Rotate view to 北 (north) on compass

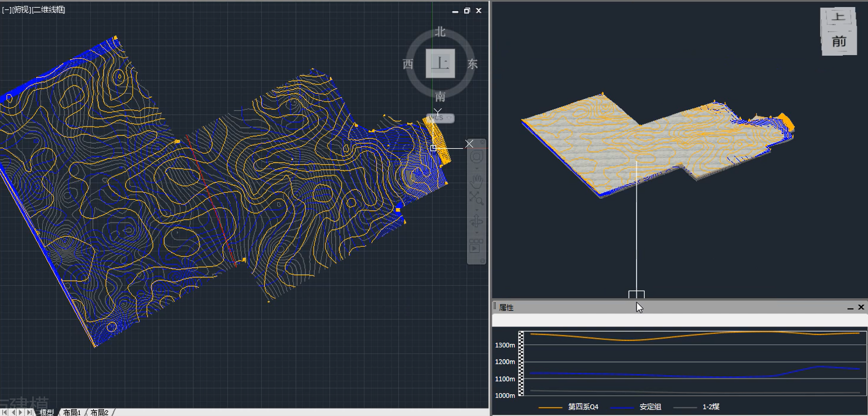tap(440, 32)
